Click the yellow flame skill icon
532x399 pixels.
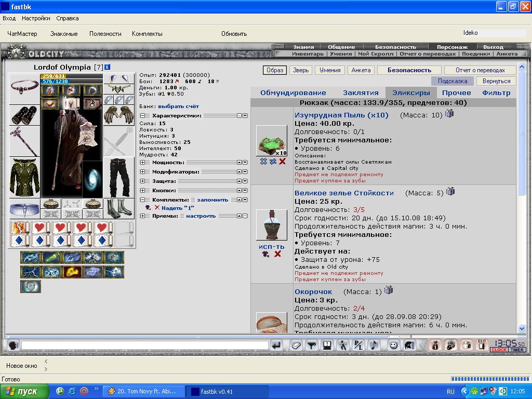[x=72, y=272]
